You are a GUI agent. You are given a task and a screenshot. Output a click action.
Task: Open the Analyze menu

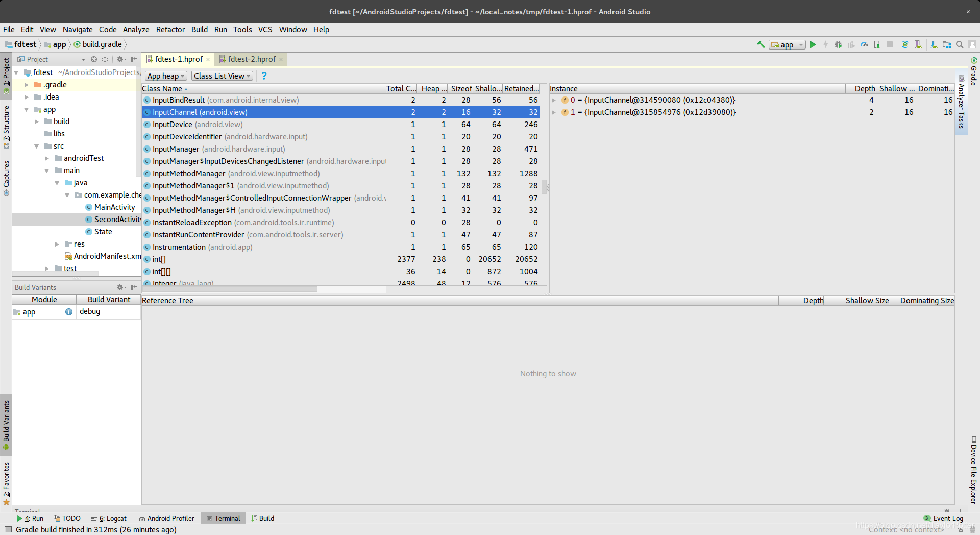pyautogui.click(x=136, y=30)
